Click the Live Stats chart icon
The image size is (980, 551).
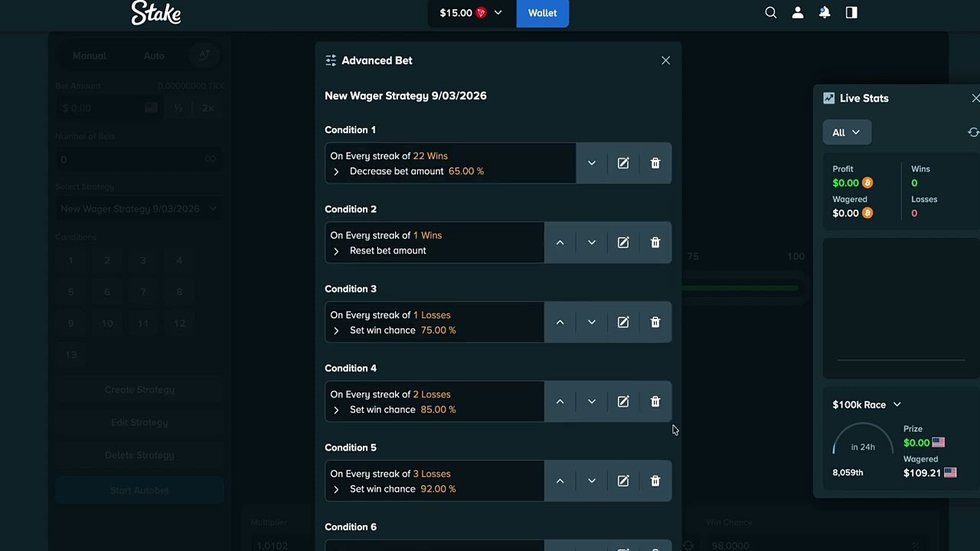coord(828,98)
